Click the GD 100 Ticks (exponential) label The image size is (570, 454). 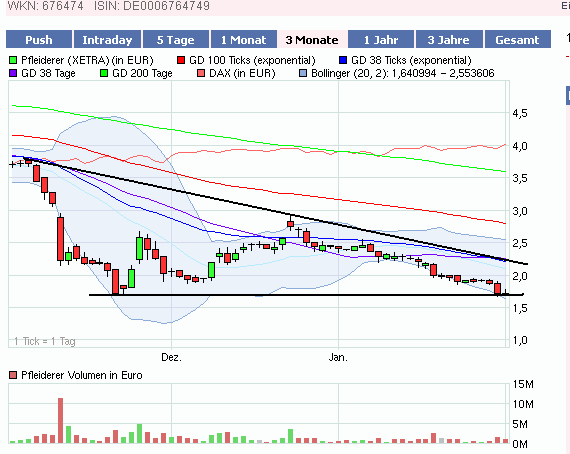[x=252, y=60]
